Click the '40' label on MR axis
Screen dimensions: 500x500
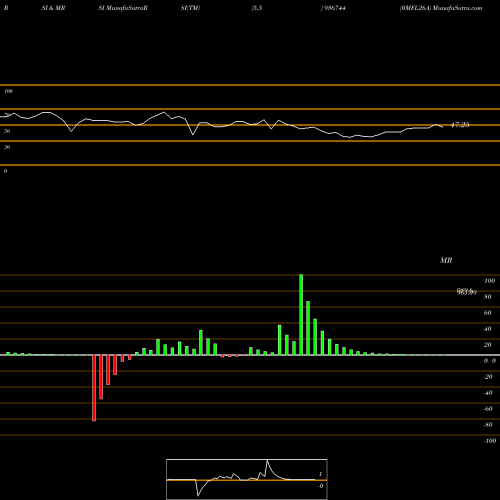click(x=488, y=329)
